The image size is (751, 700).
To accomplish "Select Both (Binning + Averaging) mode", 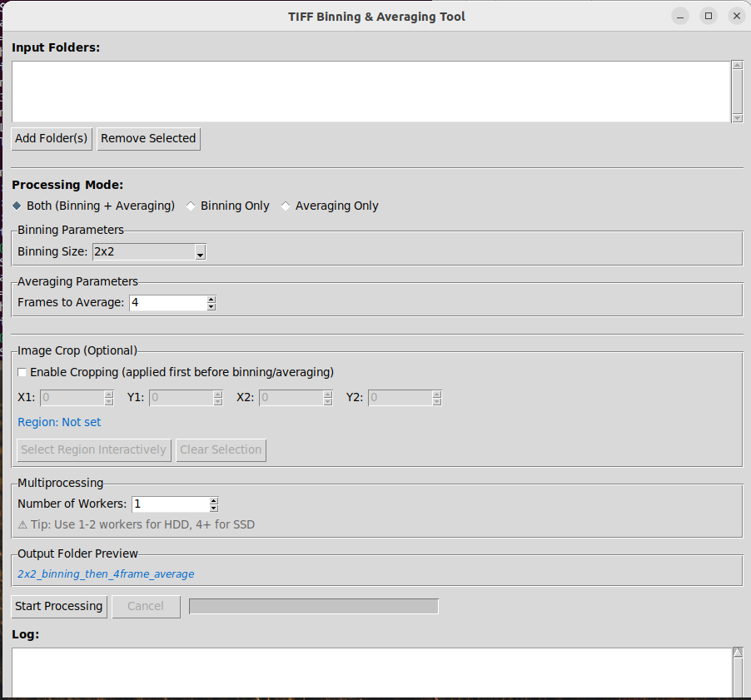I will pyautogui.click(x=16, y=206).
